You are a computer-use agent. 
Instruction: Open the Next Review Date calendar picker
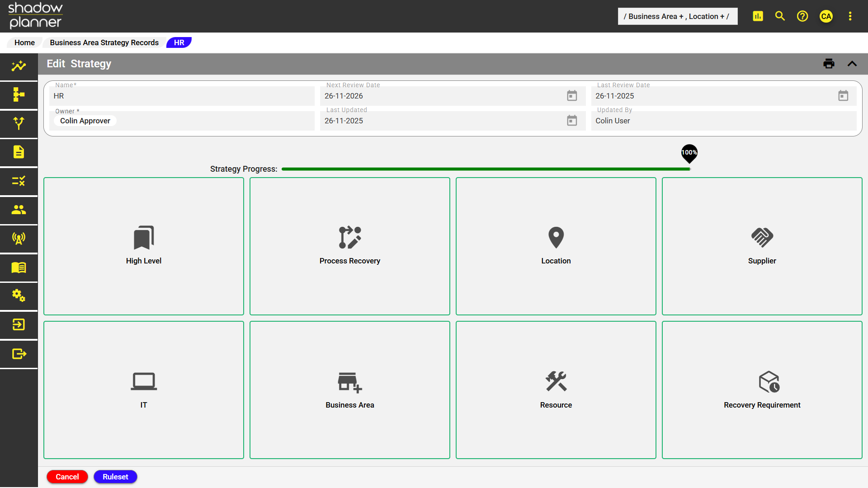(571, 95)
